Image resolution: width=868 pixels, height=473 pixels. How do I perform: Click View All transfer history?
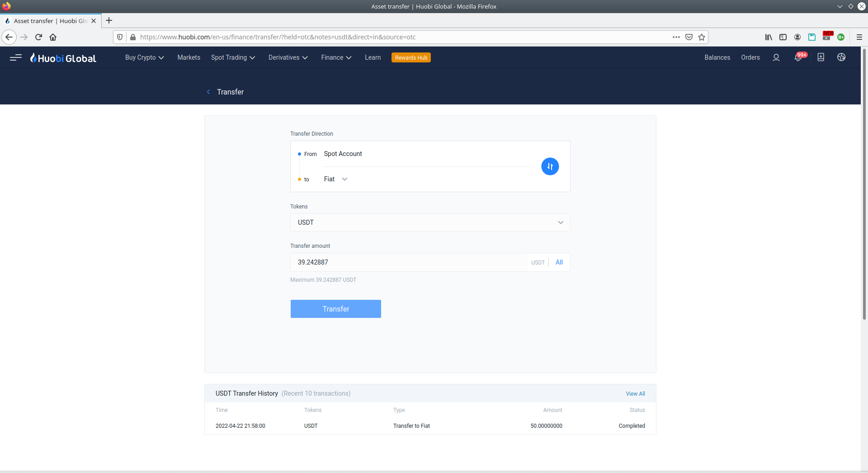[635, 394]
